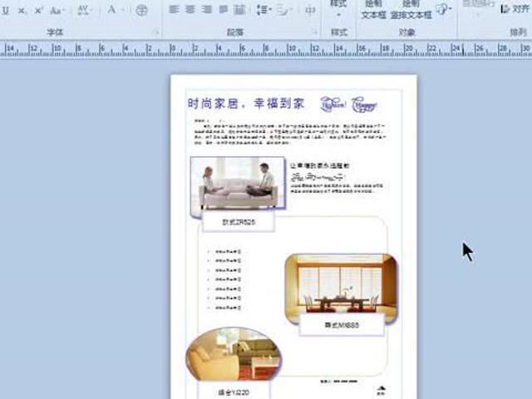532x399 pixels.
Task: Click the intro paragraph text block
Action: coord(290,131)
